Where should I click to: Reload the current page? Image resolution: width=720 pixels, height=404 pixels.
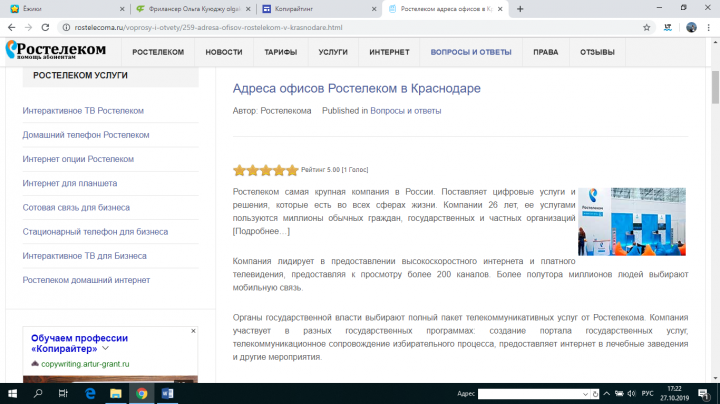click(x=45, y=28)
